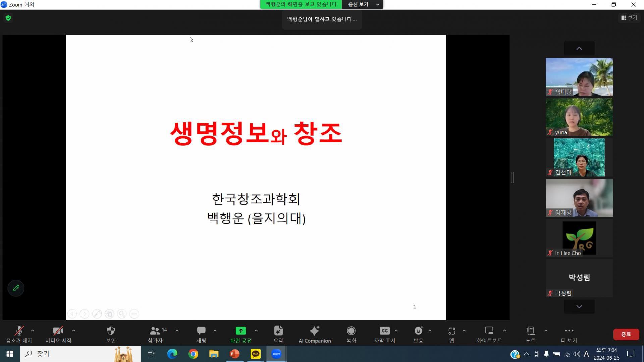The image size is (644, 362).
Task: Click yuna's video thumbnail
Action: 579,117
